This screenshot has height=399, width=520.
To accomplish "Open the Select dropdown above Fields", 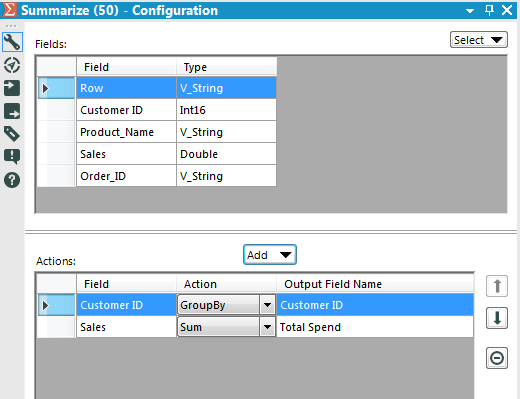I will pyautogui.click(x=479, y=40).
